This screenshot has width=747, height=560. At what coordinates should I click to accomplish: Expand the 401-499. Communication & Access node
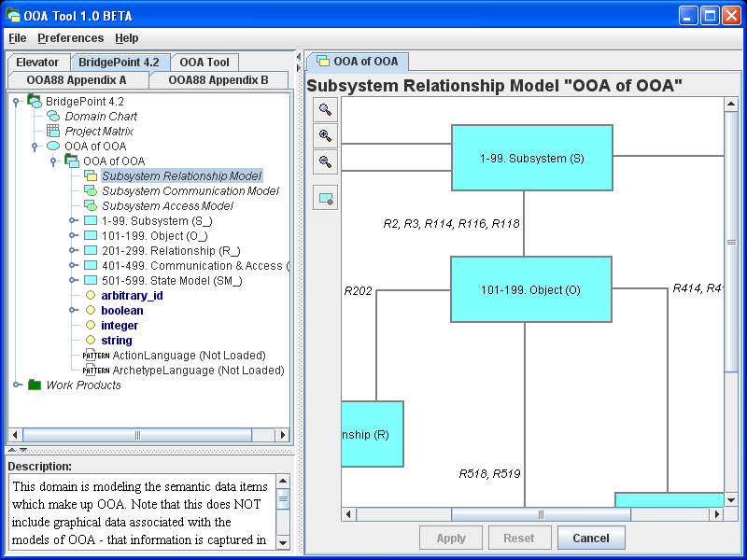pyautogui.click(x=73, y=265)
